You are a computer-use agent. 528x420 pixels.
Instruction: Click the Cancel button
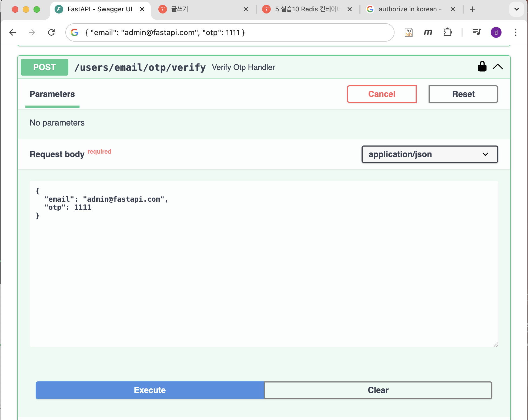(x=381, y=94)
